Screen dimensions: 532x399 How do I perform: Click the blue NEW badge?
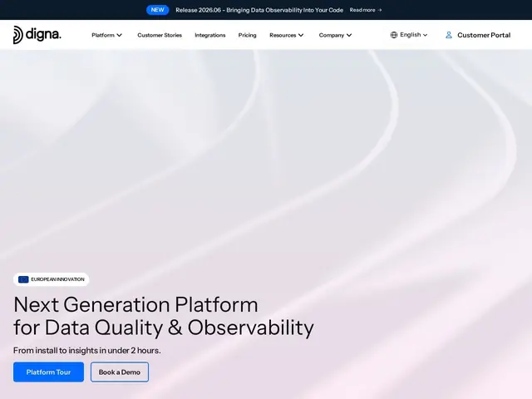click(x=157, y=10)
